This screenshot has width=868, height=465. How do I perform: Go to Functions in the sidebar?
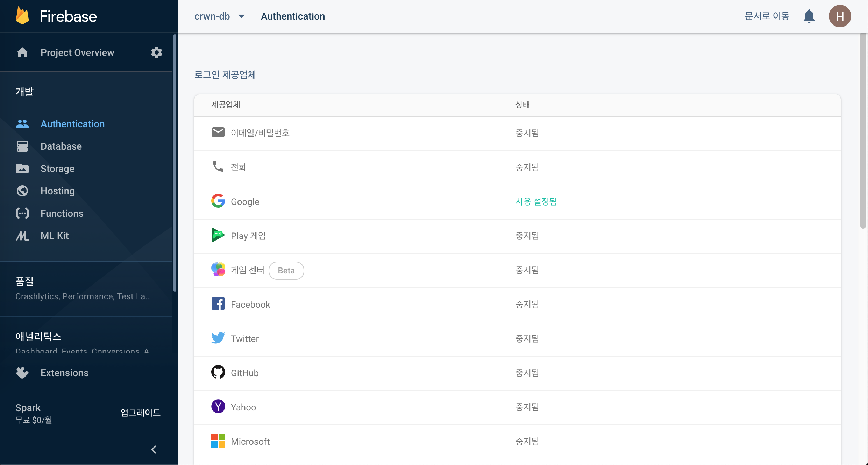coord(62,213)
